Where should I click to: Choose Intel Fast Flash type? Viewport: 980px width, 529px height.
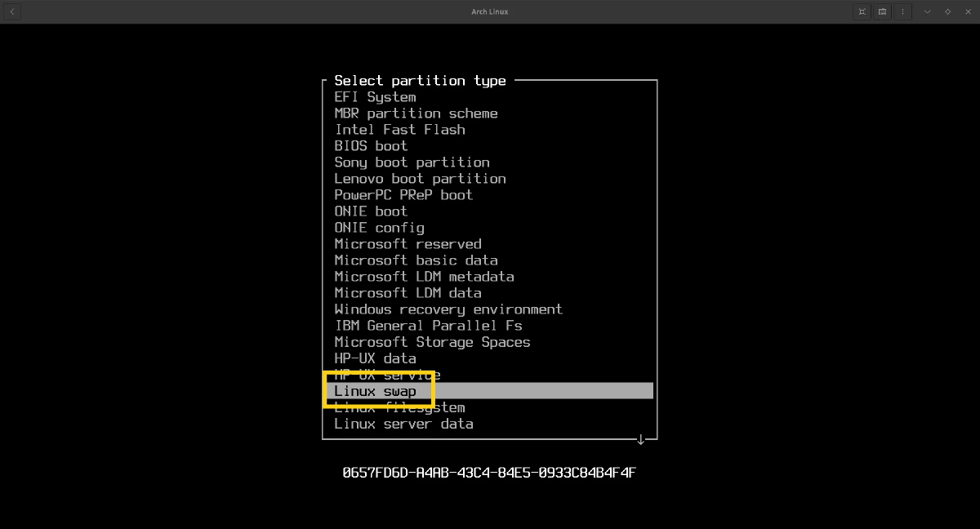tap(399, 130)
